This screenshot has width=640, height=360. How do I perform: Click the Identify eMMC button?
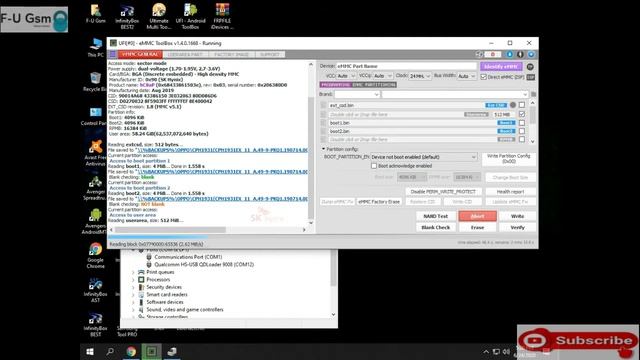[501, 67]
